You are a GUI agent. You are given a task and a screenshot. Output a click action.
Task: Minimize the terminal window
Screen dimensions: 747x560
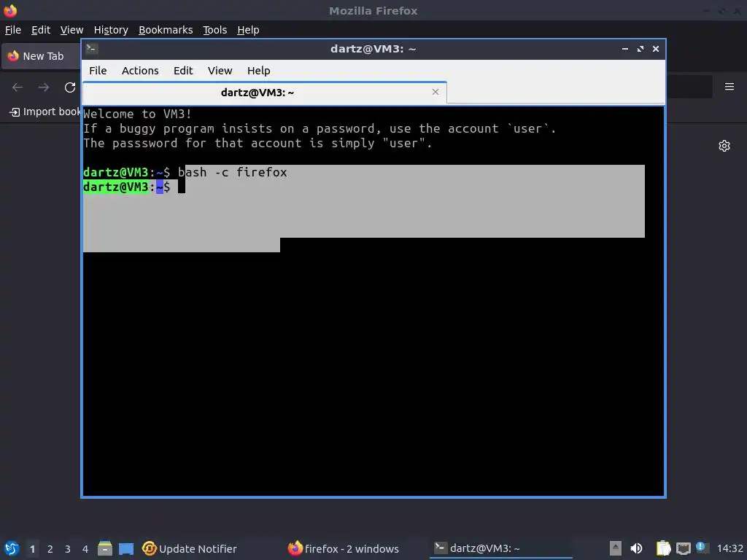(x=624, y=49)
